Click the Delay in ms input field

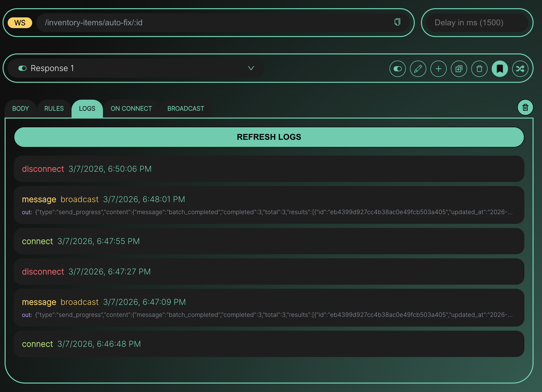477,22
